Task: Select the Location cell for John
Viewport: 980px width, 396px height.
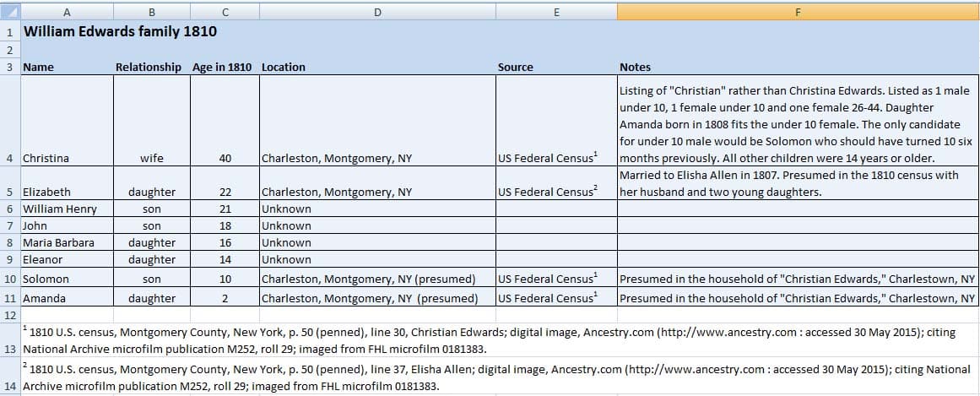Action: (376, 225)
